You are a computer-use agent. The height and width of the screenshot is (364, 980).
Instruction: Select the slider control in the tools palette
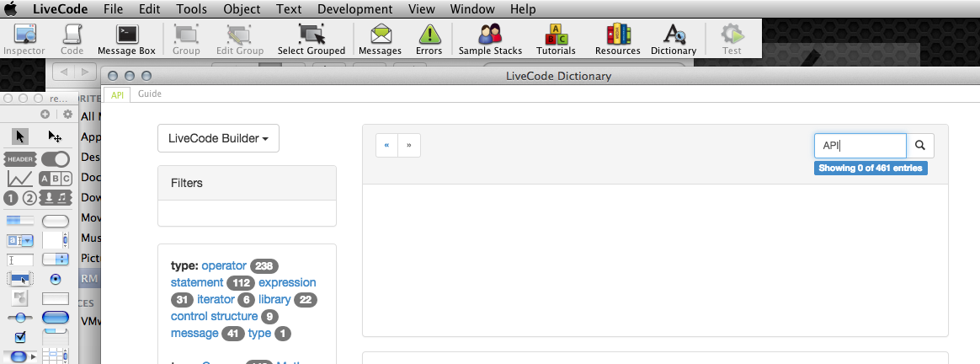pyautogui.click(x=21, y=318)
